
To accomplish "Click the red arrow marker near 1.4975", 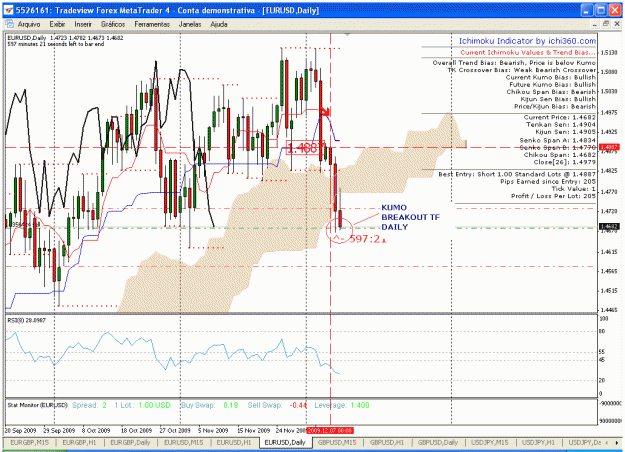I will [325, 111].
